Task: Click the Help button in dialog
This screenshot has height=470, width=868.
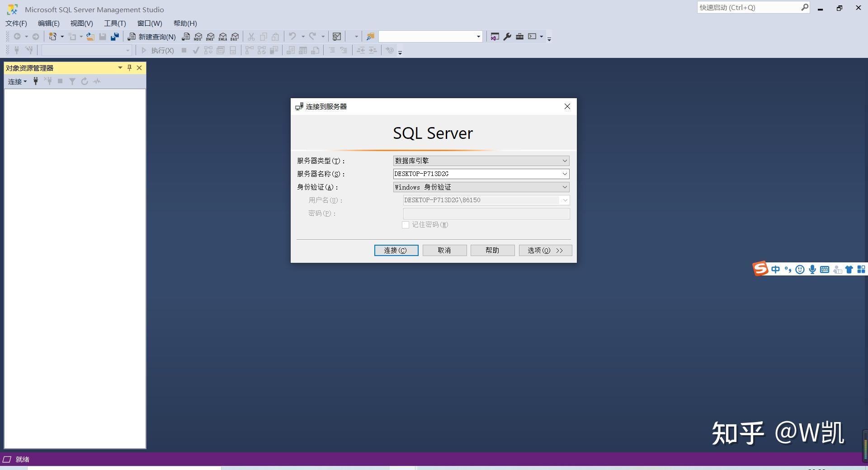Action: [492, 250]
